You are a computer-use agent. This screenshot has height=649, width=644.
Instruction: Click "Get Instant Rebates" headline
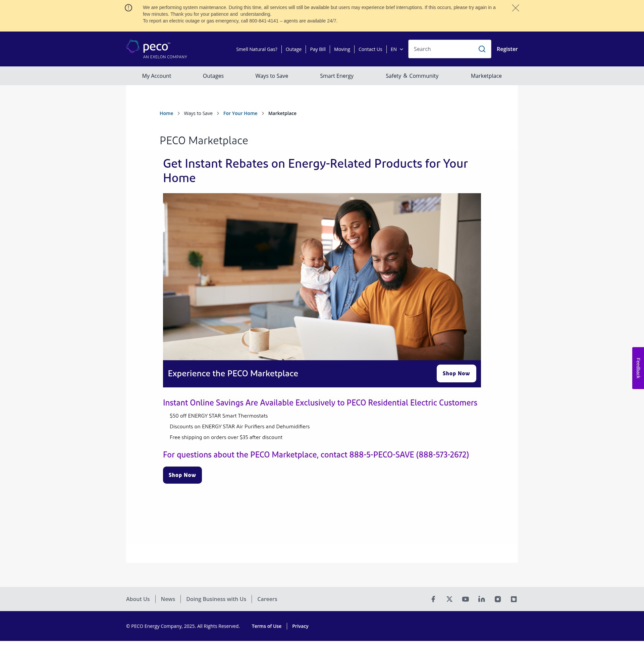tap(315, 171)
